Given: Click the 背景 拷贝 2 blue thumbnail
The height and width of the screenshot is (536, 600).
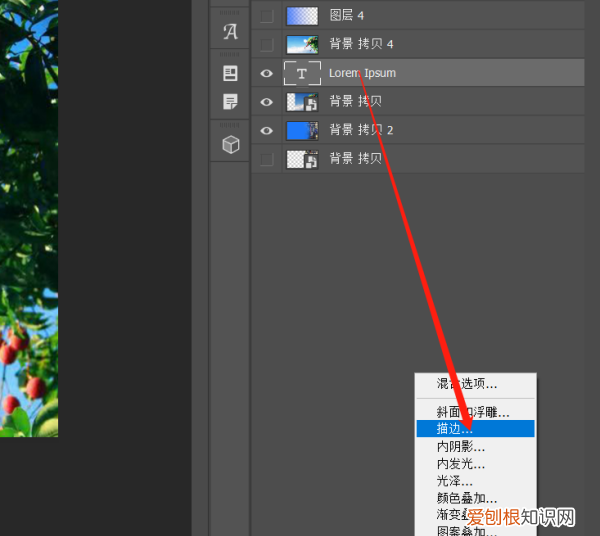Looking at the screenshot, I should pos(302,130).
